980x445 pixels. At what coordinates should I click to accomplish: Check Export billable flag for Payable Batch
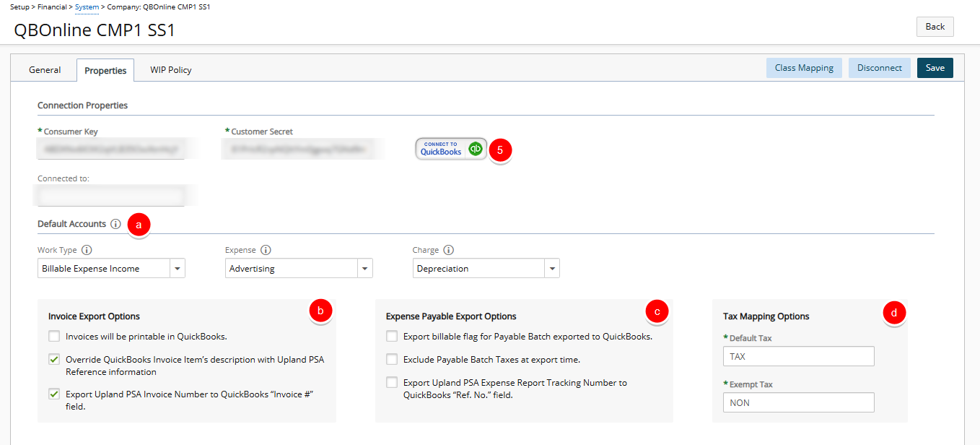pyautogui.click(x=392, y=336)
